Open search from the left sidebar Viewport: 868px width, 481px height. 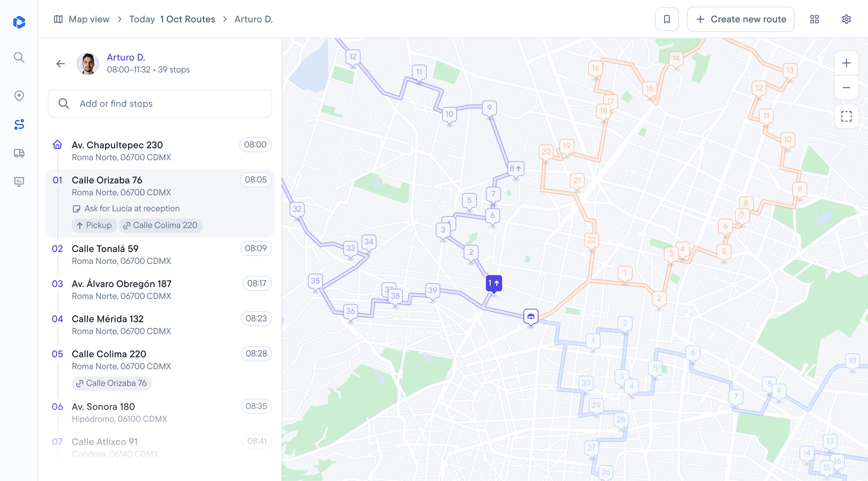click(19, 58)
